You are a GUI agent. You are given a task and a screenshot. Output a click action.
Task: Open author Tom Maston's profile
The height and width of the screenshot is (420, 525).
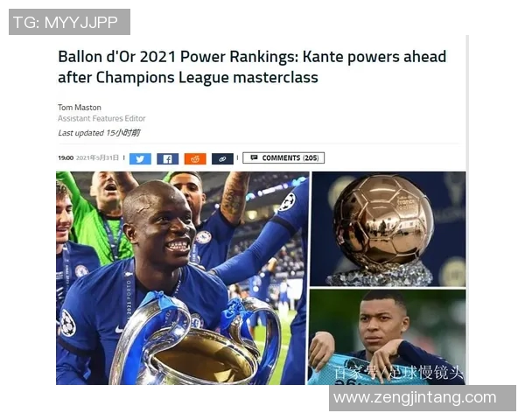point(80,108)
